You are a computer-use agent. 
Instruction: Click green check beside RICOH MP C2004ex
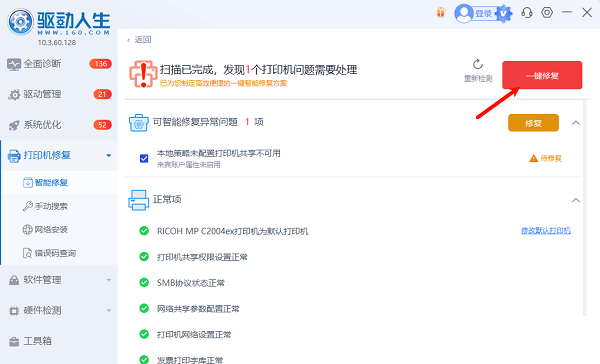click(x=144, y=231)
